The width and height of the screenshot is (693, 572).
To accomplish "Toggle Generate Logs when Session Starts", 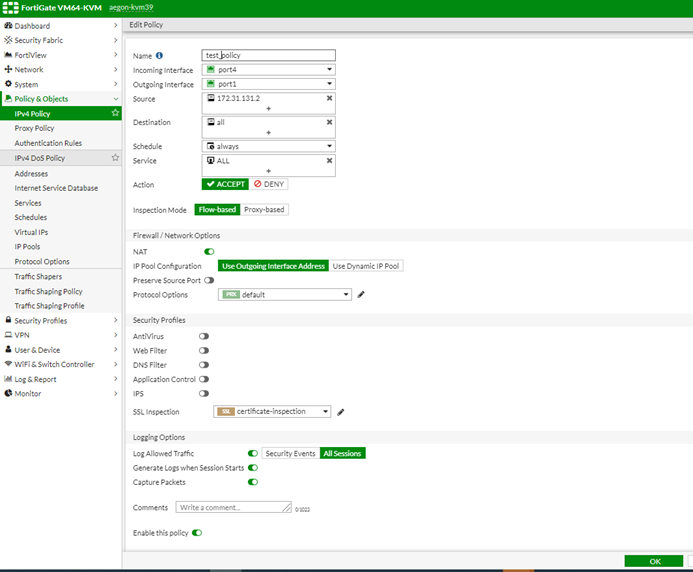I will (x=253, y=468).
